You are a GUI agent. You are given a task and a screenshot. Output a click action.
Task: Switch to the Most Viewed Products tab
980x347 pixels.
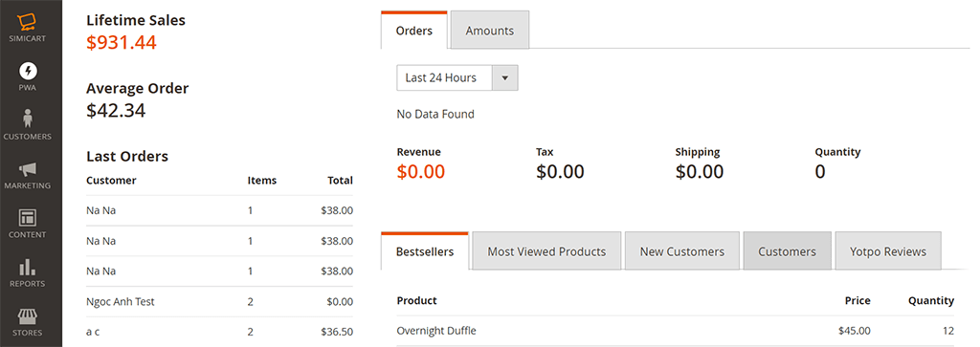546,251
